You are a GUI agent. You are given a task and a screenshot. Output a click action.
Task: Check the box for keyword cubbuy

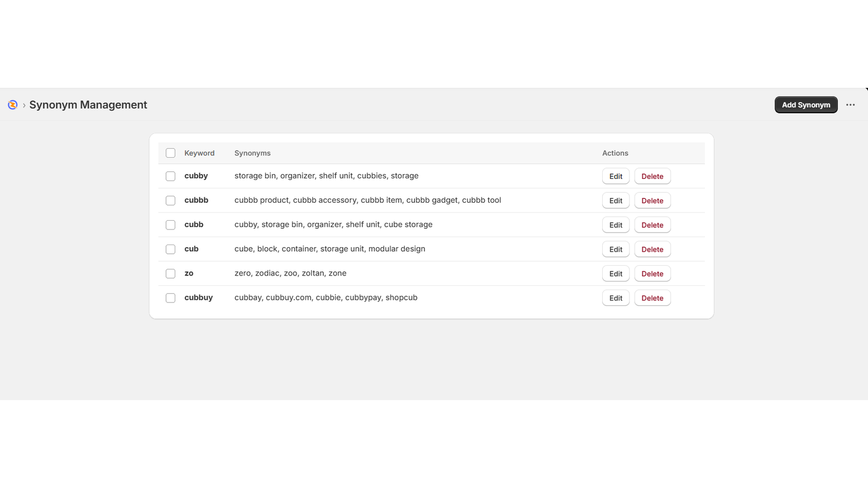170,298
